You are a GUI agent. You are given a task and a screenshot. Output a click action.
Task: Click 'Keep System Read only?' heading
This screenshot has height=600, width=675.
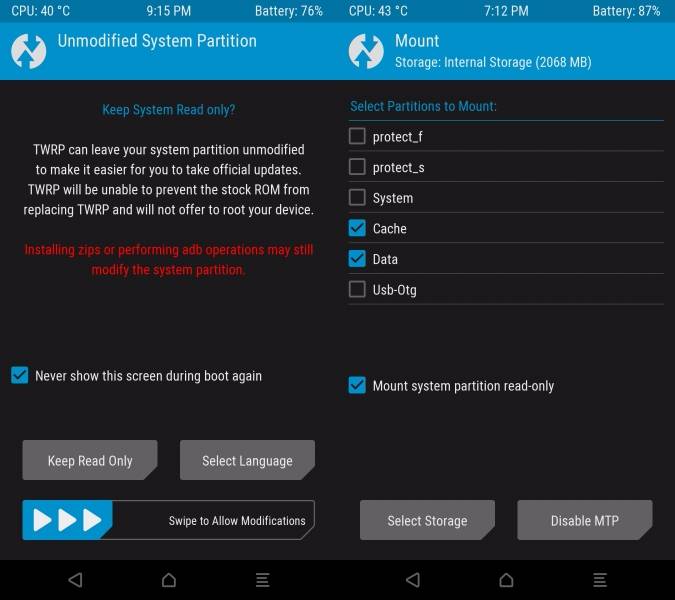(x=169, y=110)
